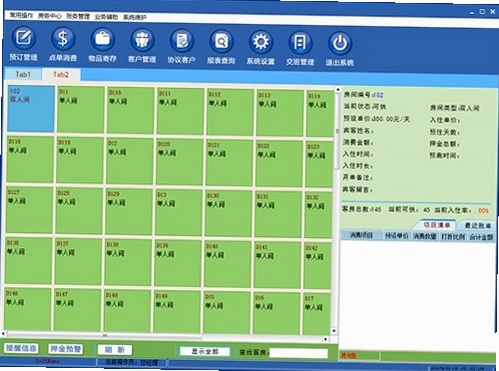Open the 账务管理 menu
Screen dimensions: 499x371
click(78, 16)
